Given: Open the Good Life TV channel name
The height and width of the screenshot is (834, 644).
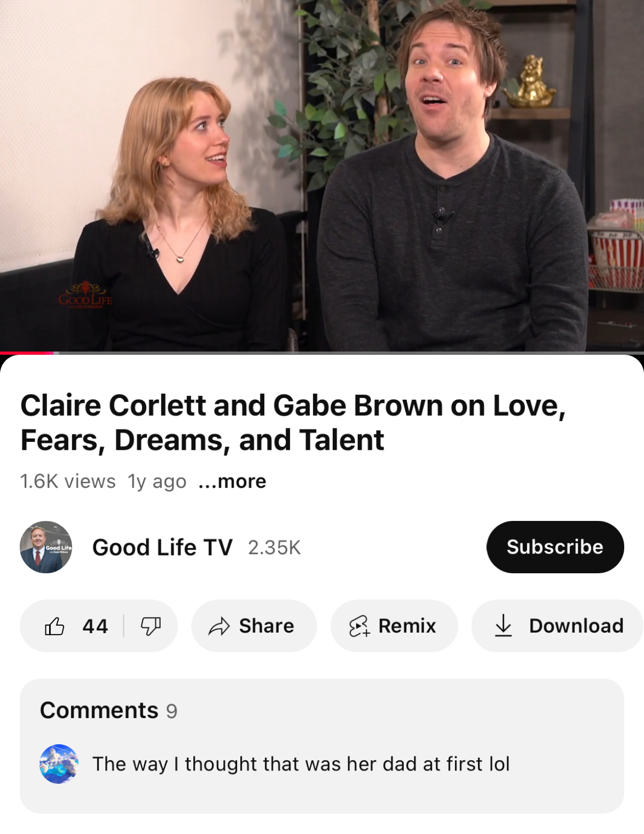Looking at the screenshot, I should click(162, 548).
